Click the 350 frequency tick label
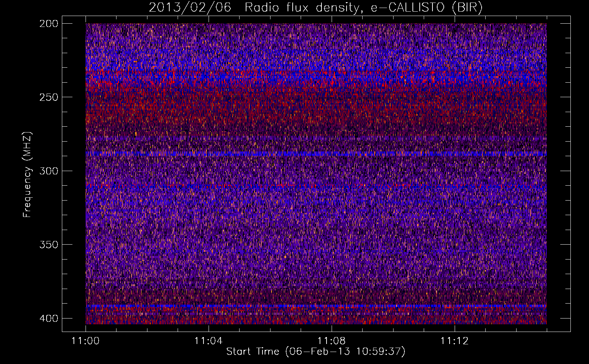Screen dimensions: 589x364 coord(48,245)
